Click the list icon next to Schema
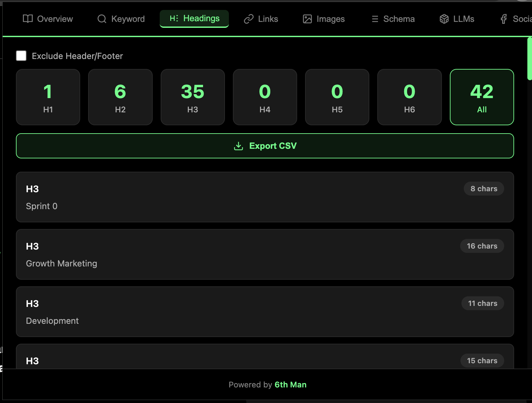This screenshot has height=403, width=532. (x=375, y=19)
